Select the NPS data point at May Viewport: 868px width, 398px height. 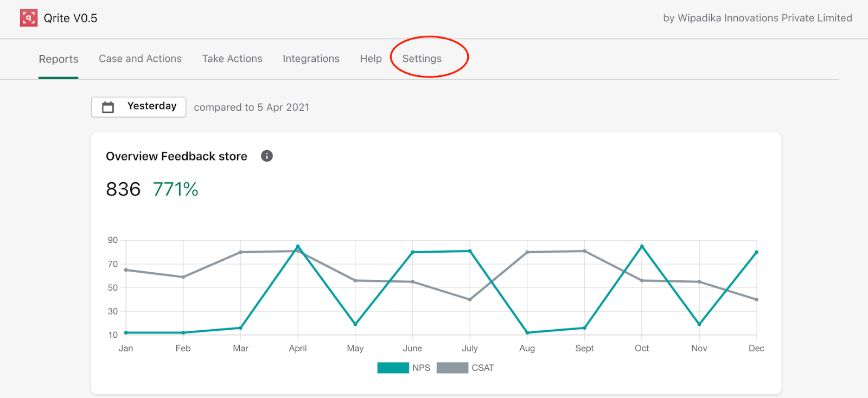(355, 324)
